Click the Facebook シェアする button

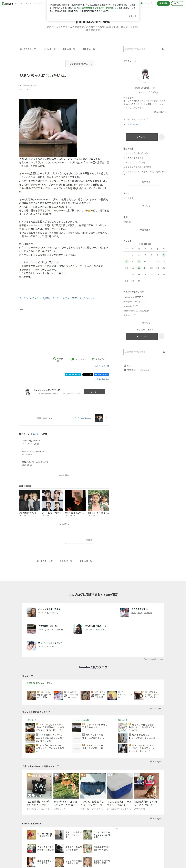[102, 374]
